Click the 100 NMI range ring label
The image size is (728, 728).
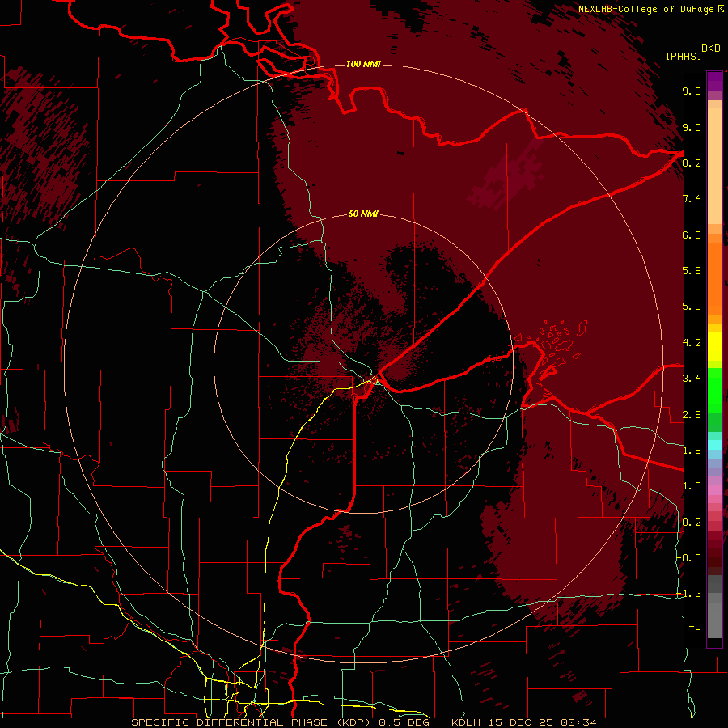pos(363,64)
